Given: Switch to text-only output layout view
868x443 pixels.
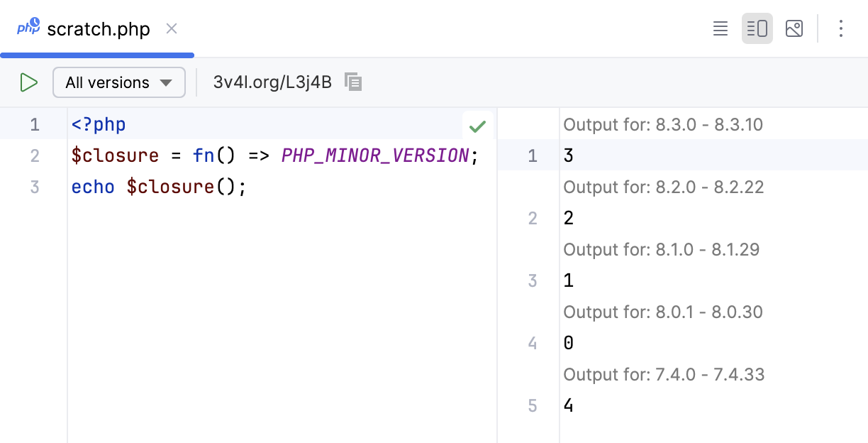Looking at the screenshot, I should pyautogui.click(x=720, y=28).
